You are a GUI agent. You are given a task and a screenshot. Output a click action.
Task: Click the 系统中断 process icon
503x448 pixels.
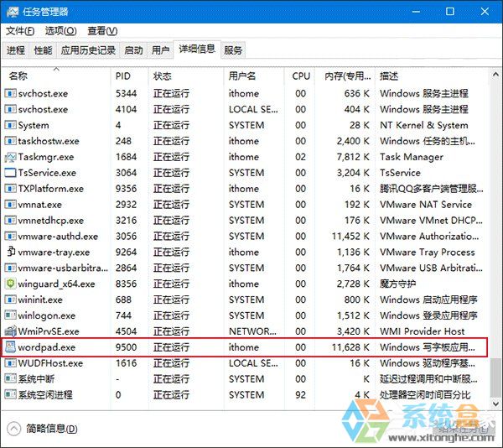10,379
